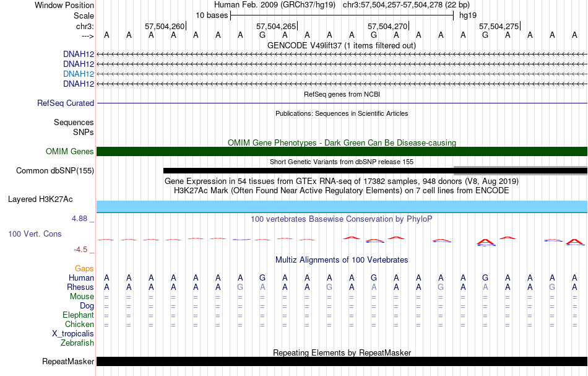This screenshot has width=588, height=376.
Task: Click the Sequences track label
Action: click(x=74, y=122)
